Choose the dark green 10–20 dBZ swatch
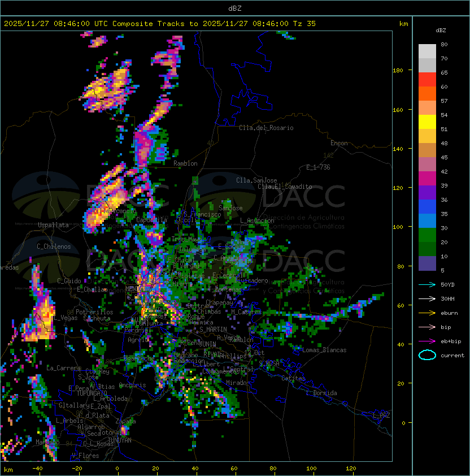 tap(427, 249)
